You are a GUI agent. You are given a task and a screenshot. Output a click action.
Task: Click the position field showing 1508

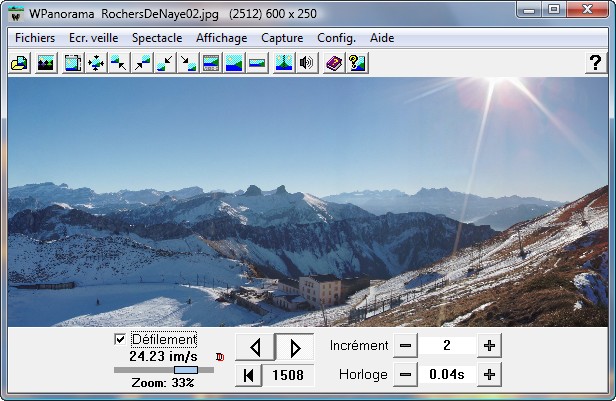[288, 375]
